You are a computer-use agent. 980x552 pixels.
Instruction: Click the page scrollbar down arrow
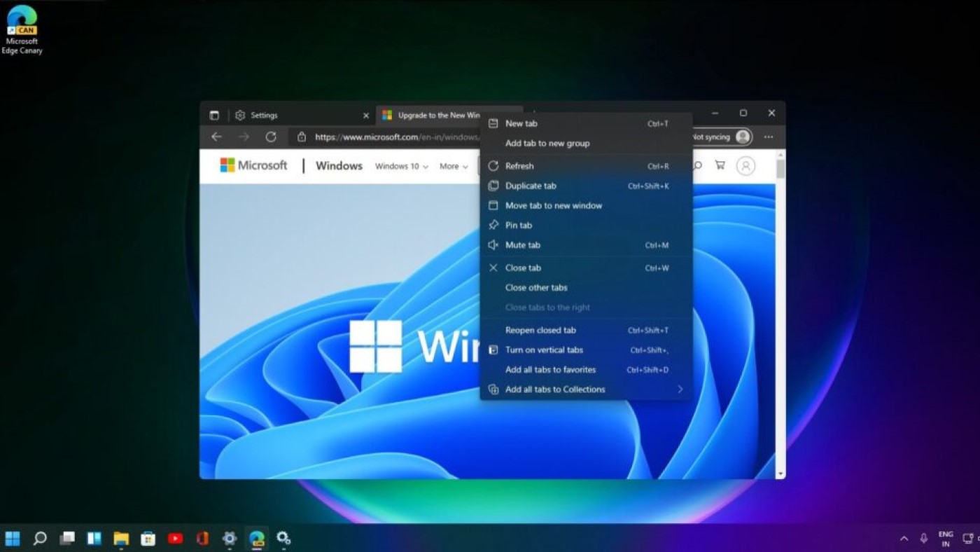[780, 474]
